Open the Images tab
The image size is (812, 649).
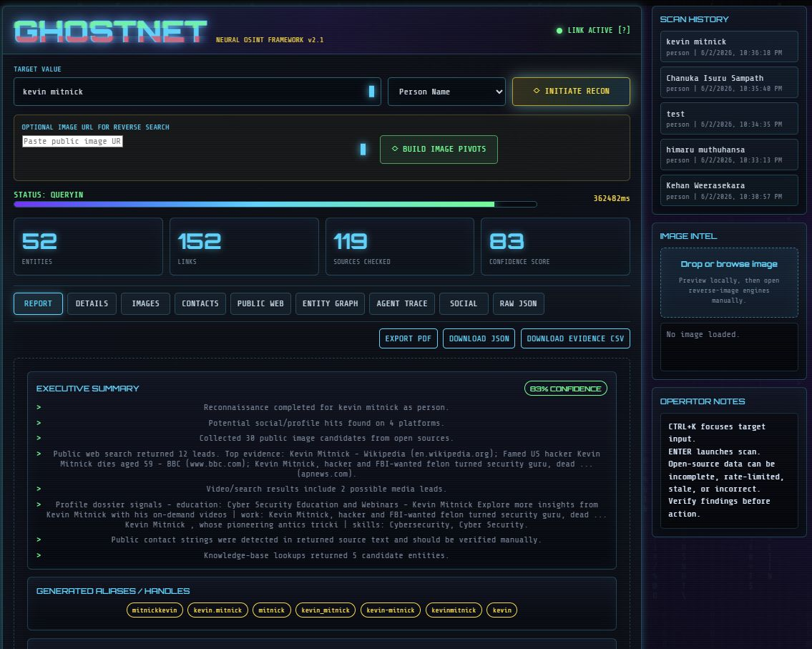(145, 303)
